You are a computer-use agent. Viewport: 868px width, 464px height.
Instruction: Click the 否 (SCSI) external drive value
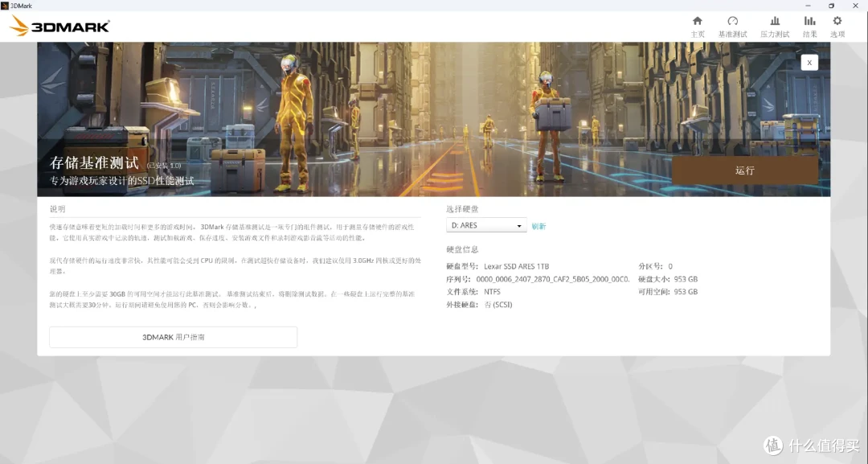(x=498, y=305)
